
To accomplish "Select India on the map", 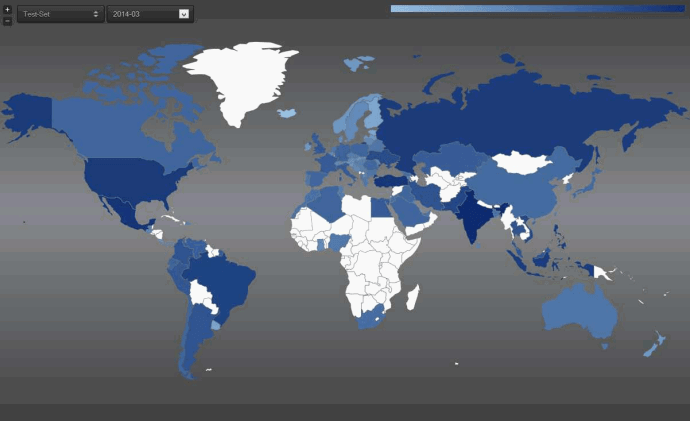I will pyautogui.click(x=474, y=218).
